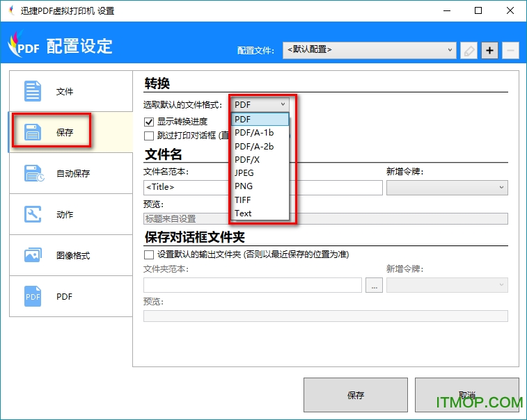Select the 保存 floppy disk icon

point(33,132)
